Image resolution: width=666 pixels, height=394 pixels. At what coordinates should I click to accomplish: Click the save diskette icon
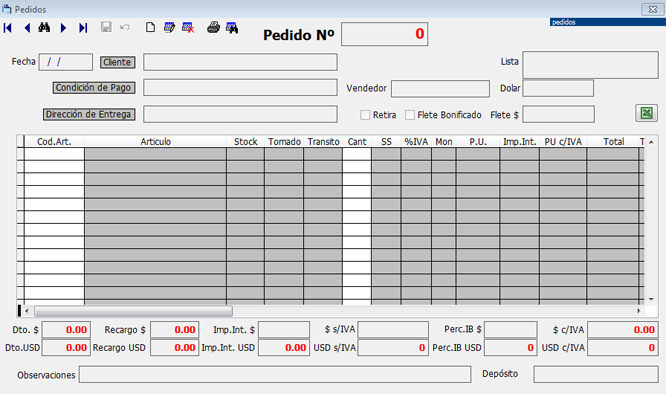(106, 28)
